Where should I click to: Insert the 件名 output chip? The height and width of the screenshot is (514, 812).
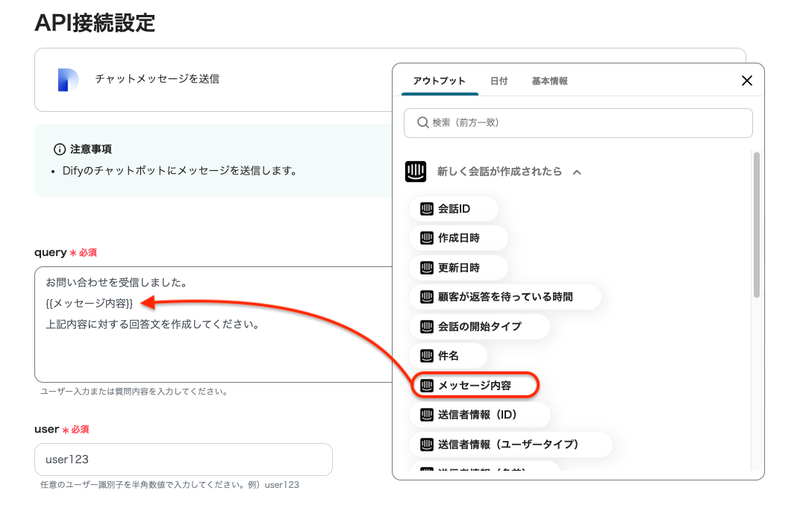coord(448,356)
